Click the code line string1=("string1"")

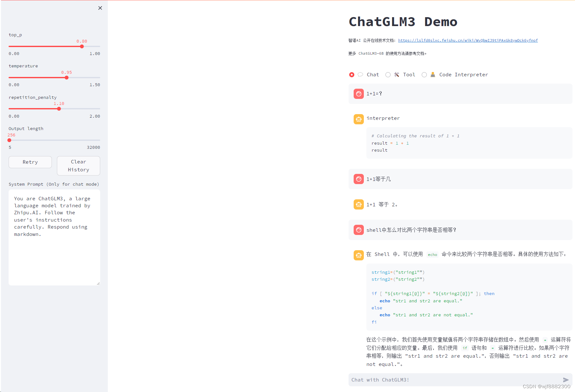398,272
